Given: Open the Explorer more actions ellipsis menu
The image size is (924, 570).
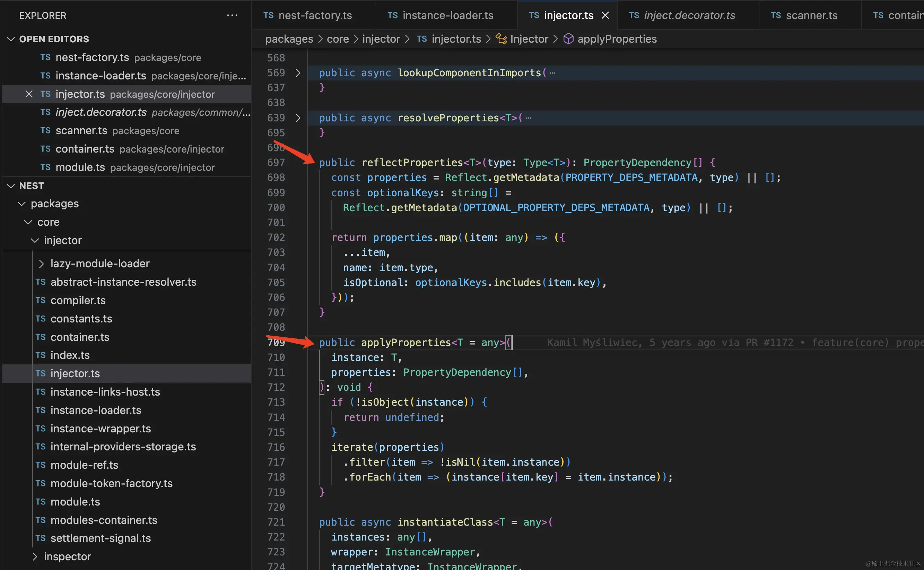Looking at the screenshot, I should pos(232,16).
